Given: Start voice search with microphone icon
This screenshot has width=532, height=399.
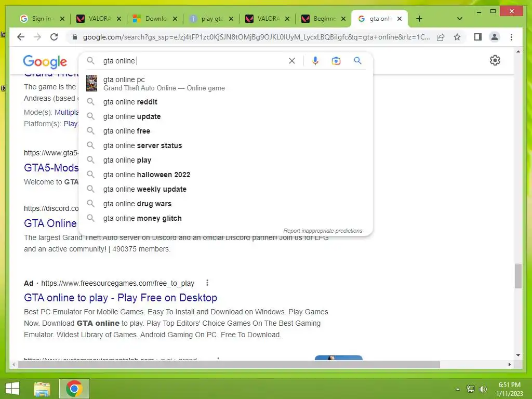Looking at the screenshot, I should pyautogui.click(x=315, y=61).
